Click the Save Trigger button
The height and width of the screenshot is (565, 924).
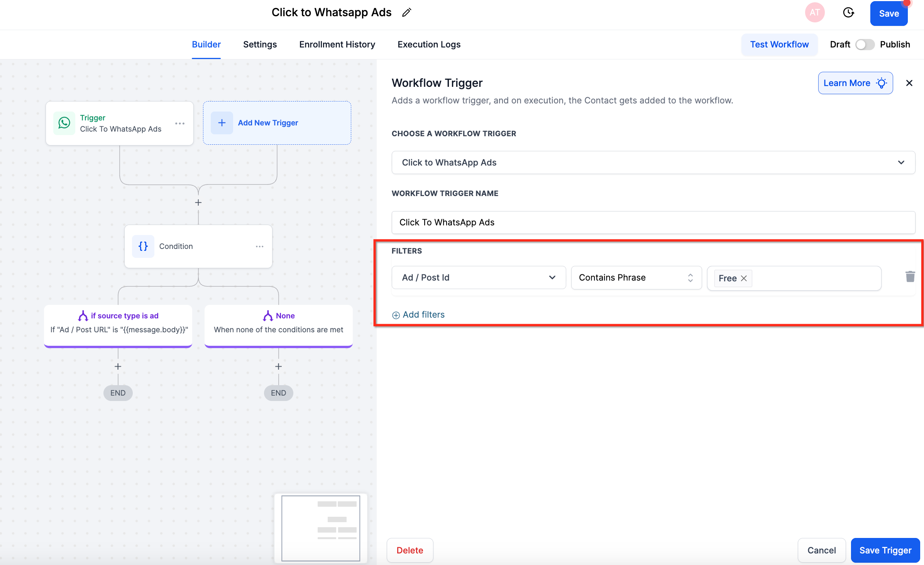click(885, 550)
